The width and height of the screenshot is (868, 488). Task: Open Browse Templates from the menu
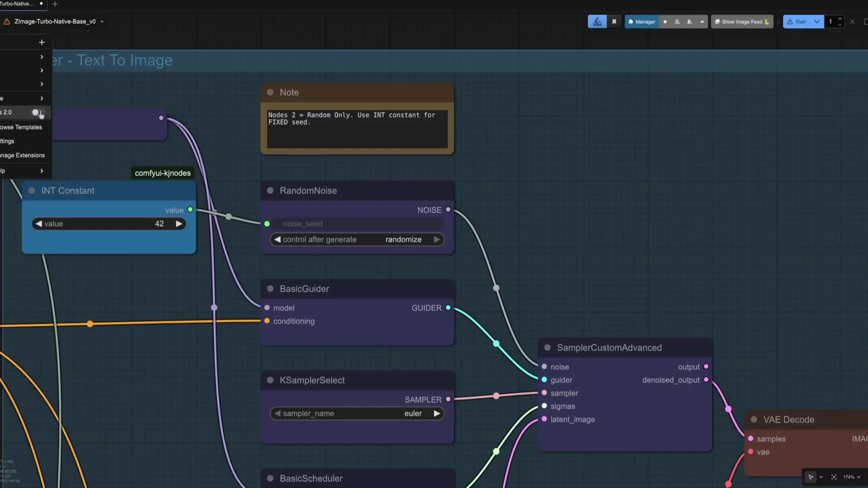point(20,127)
